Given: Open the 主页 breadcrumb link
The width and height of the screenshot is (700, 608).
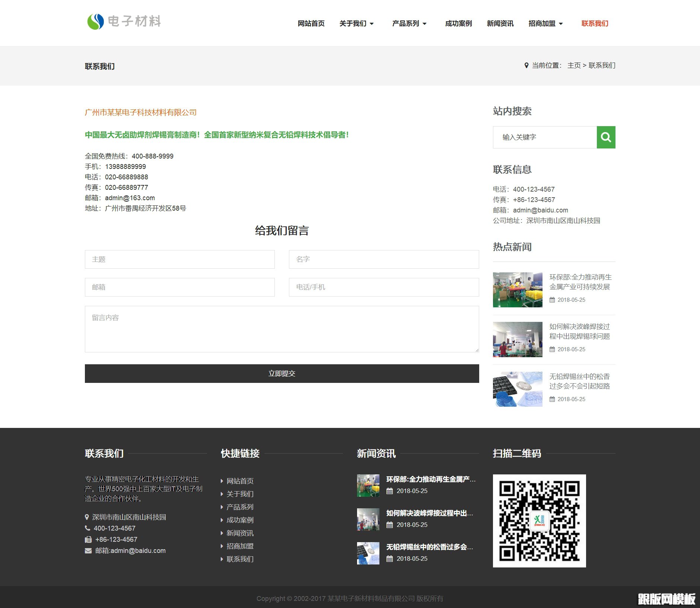Looking at the screenshot, I should [574, 65].
